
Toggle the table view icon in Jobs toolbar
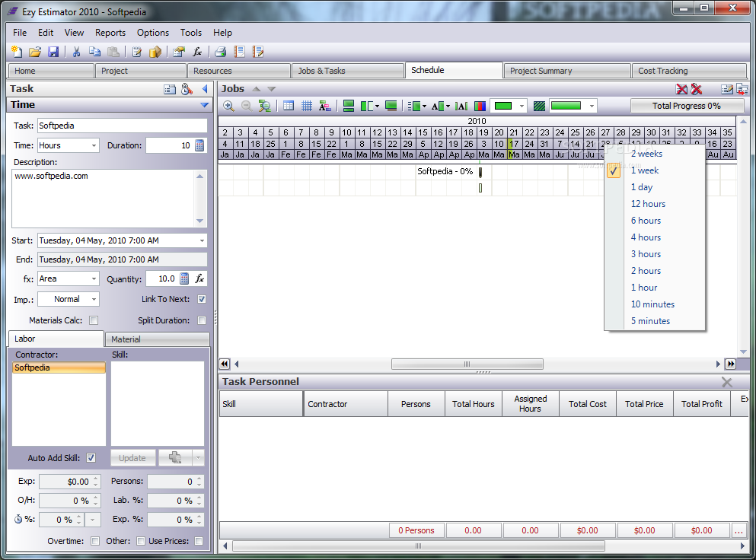289,106
